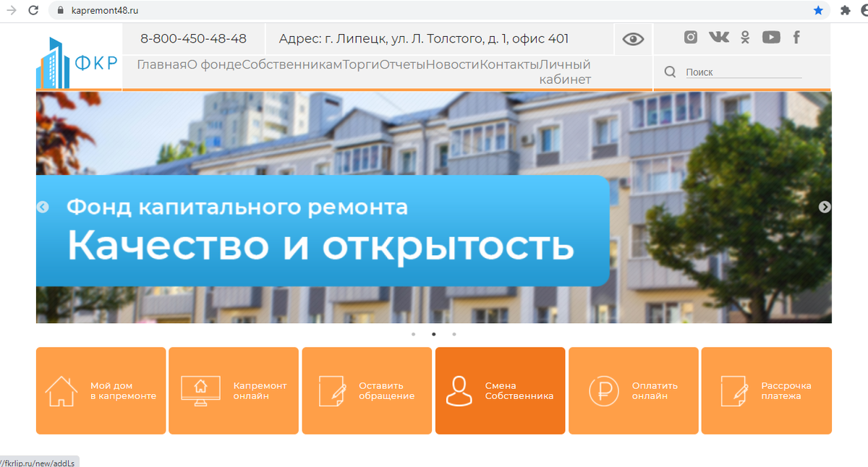Open the Собственникам menu item
This screenshot has width=868, height=467.
[x=292, y=64]
